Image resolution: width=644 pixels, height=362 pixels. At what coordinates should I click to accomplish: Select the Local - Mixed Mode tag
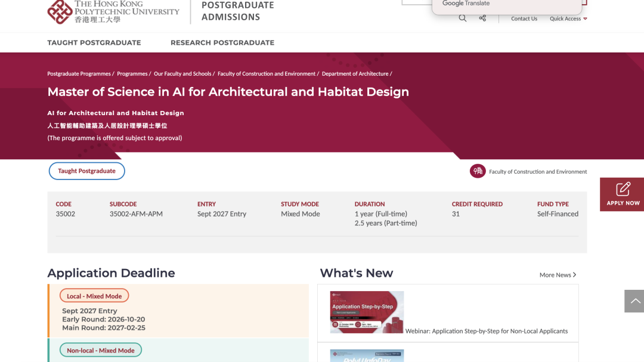click(94, 296)
